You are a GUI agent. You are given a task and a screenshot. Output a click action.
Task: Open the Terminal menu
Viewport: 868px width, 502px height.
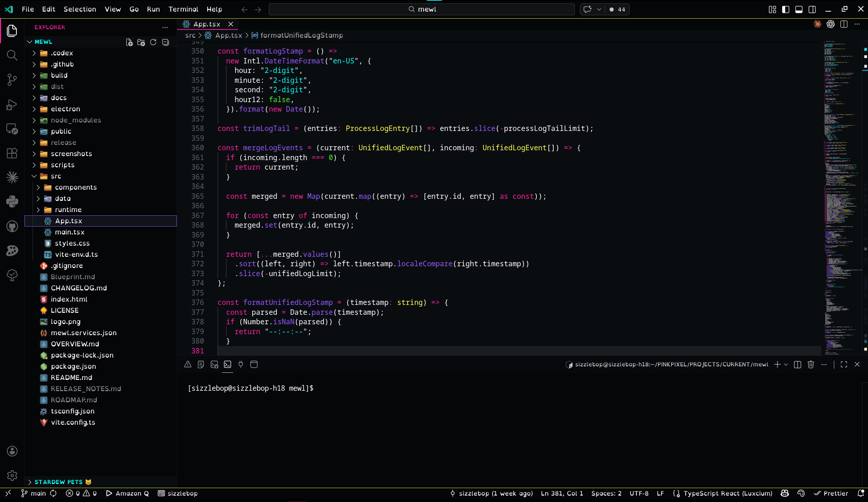pos(183,9)
